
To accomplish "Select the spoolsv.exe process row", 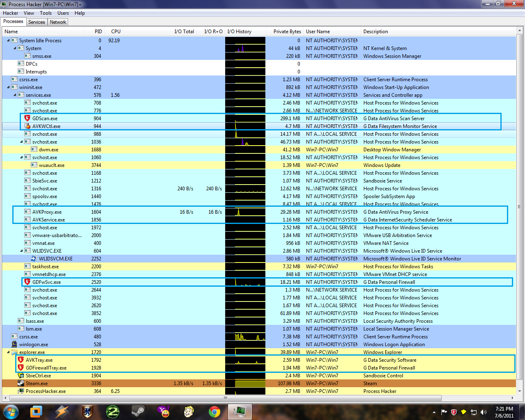I will 259,196.
